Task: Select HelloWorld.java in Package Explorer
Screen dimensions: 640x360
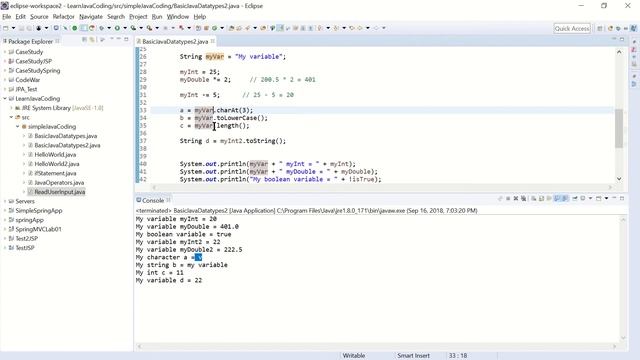Action: point(55,155)
